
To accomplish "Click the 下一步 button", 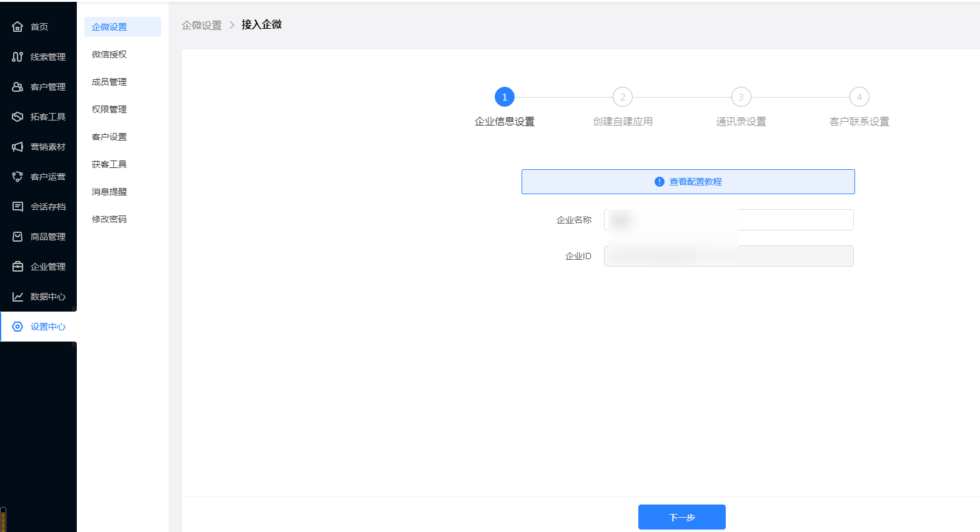I will click(x=681, y=517).
